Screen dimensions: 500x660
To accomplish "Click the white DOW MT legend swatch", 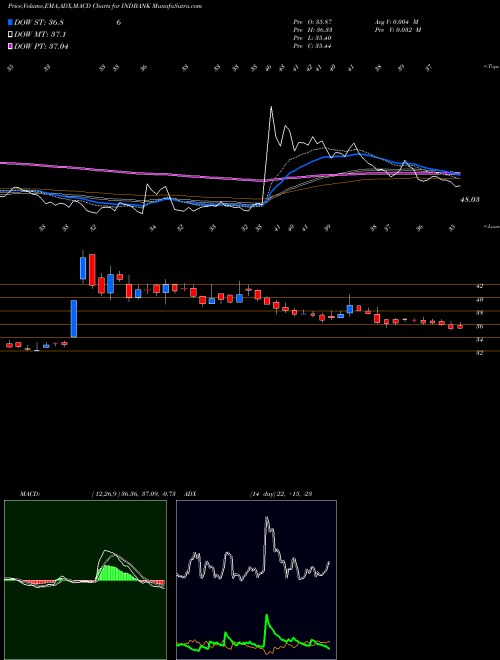I will tap(10, 35).
